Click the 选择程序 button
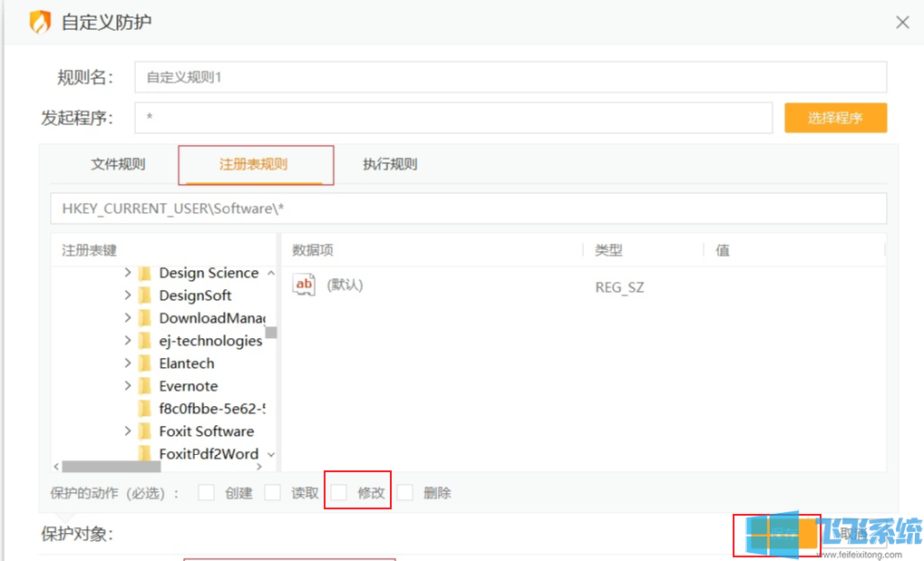Image resolution: width=924 pixels, height=561 pixels. coord(834,118)
